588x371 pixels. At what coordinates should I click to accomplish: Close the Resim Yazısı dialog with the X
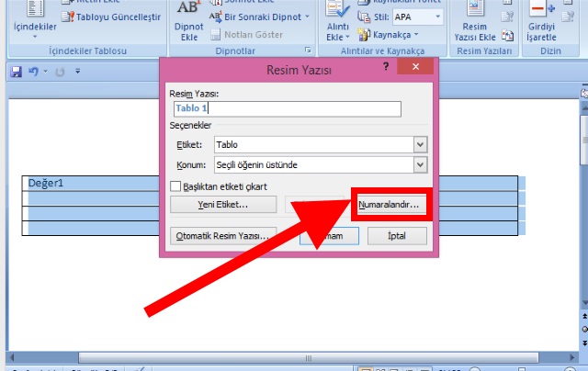[415, 67]
